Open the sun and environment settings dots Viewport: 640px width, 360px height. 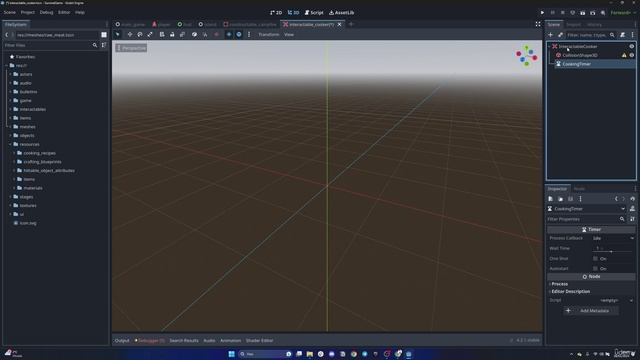(249, 35)
